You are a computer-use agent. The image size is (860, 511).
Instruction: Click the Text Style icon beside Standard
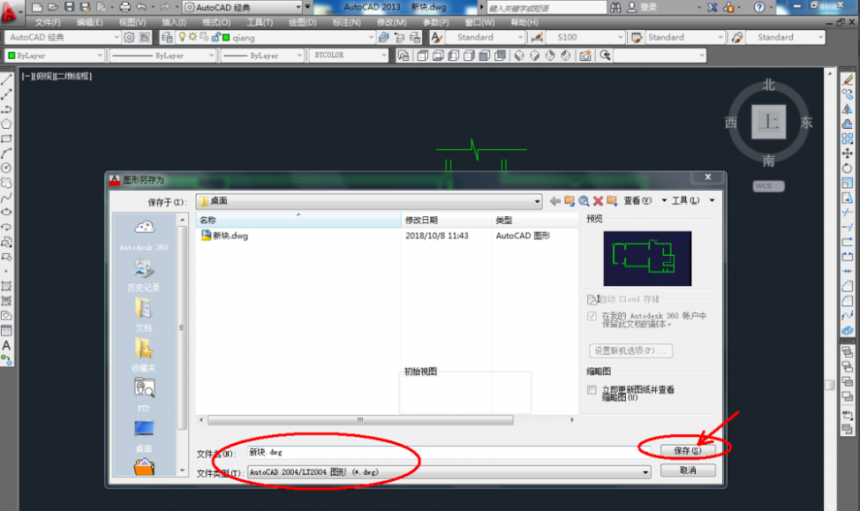(x=437, y=37)
